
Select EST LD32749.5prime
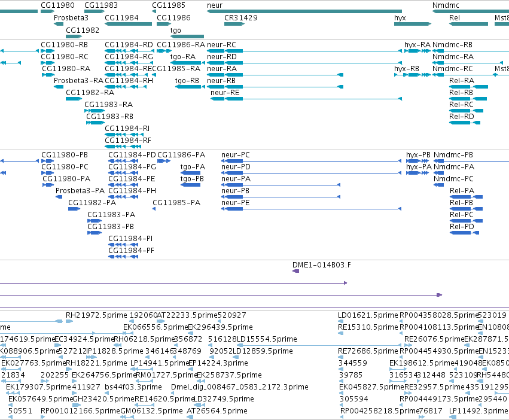(x=224, y=398)
